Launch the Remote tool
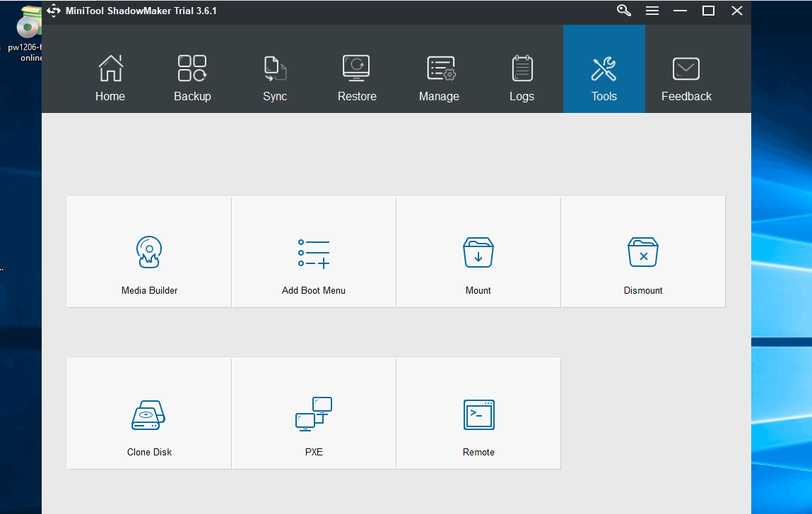 pyautogui.click(x=478, y=414)
